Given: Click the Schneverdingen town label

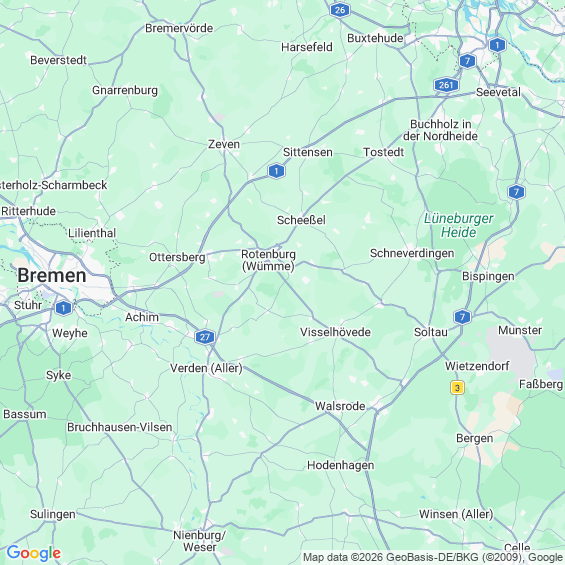Looking at the screenshot, I should point(412,253).
